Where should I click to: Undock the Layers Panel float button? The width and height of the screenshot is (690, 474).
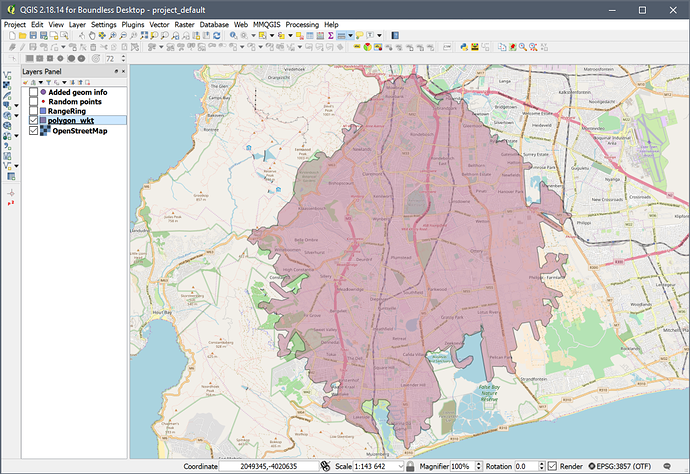116,71
